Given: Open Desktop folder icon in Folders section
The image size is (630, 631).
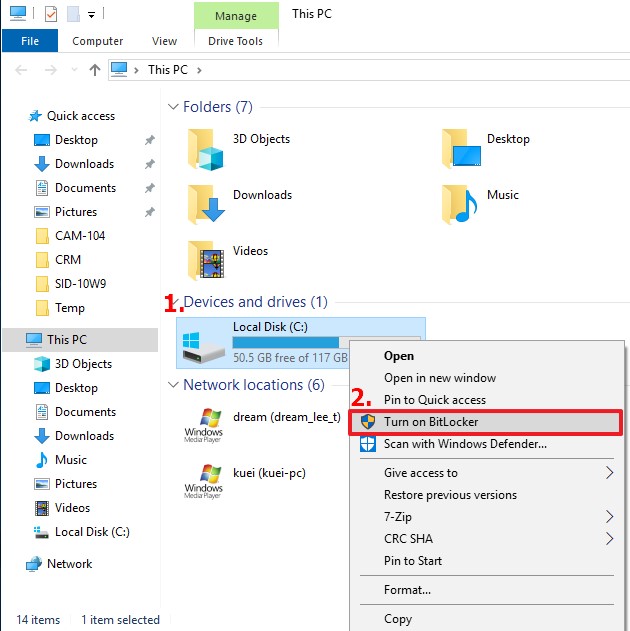Looking at the screenshot, I should (x=460, y=149).
